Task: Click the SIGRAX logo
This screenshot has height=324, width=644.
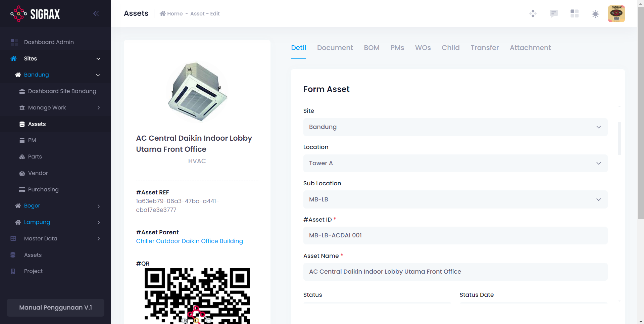Action: pyautogui.click(x=35, y=14)
